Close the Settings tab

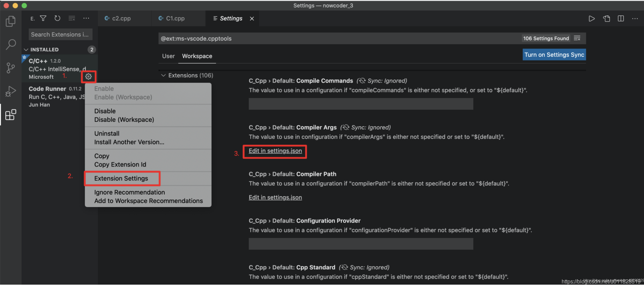coord(252,18)
